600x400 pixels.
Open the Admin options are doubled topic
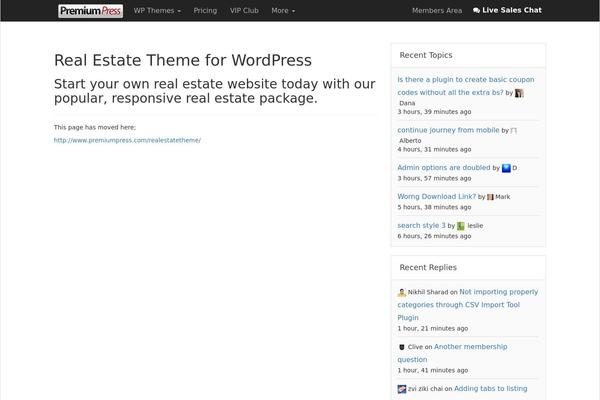tap(443, 167)
